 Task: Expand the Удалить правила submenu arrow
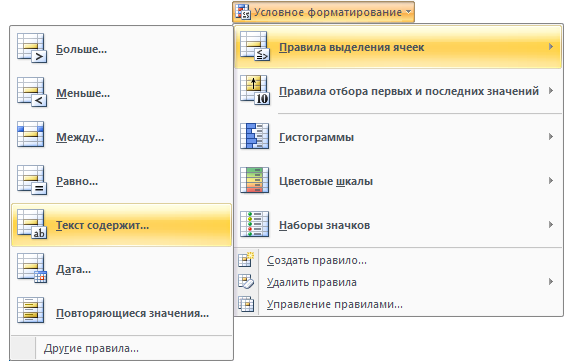pyautogui.click(x=551, y=282)
